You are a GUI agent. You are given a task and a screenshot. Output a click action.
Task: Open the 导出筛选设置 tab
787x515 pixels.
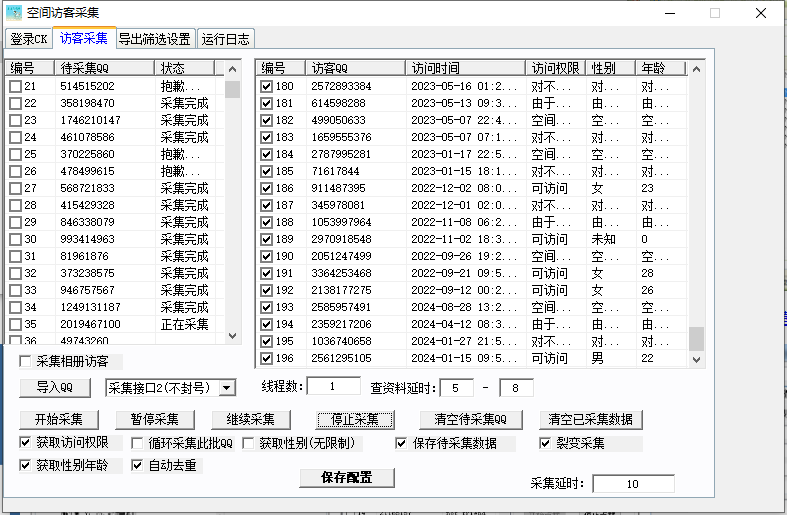(155, 39)
